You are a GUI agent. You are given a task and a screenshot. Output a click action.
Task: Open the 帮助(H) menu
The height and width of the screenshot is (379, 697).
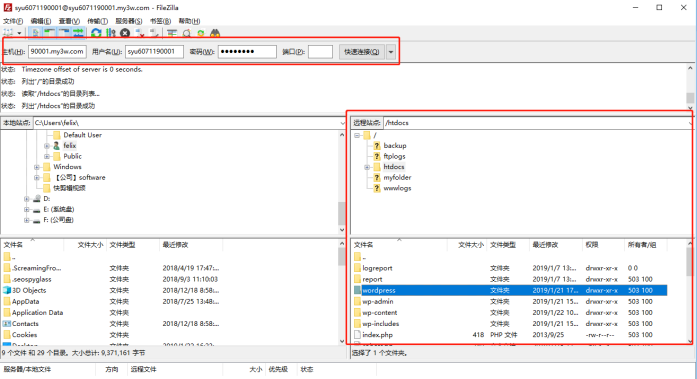click(x=189, y=21)
